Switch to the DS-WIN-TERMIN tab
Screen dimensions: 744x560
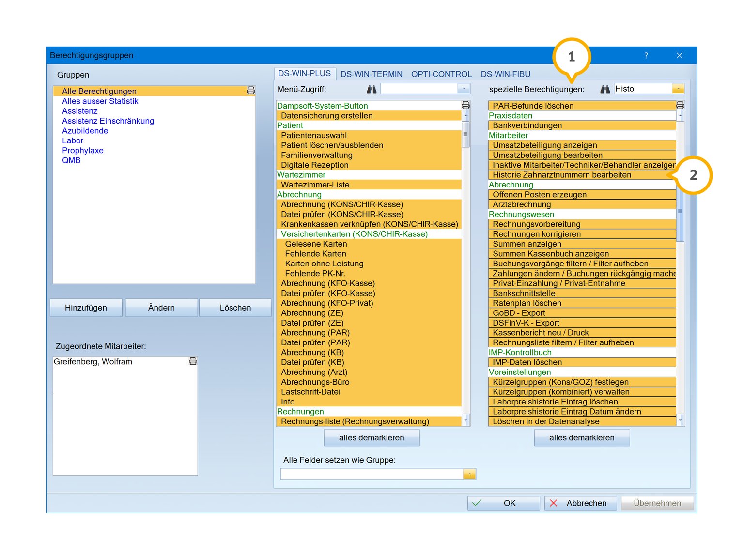[372, 74]
